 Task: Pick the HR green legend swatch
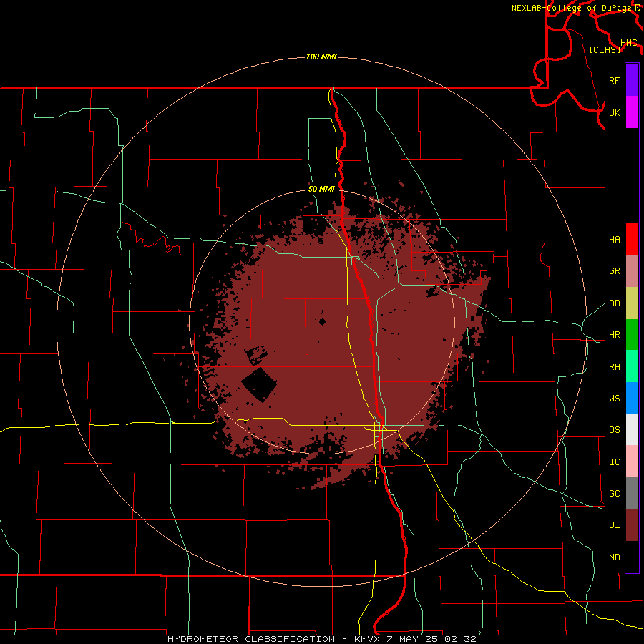pyautogui.click(x=632, y=334)
